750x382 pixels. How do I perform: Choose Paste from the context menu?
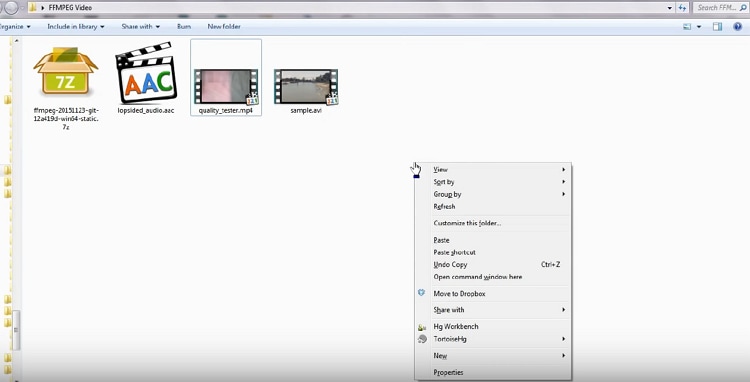[x=493, y=240]
